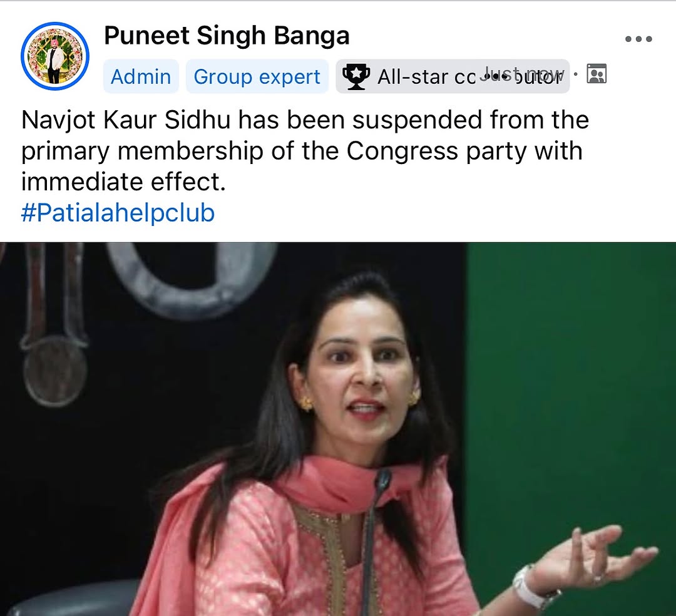This screenshot has height=616, width=676.
Task: Click the 'immediate effect.' post text line
Action: (123, 182)
